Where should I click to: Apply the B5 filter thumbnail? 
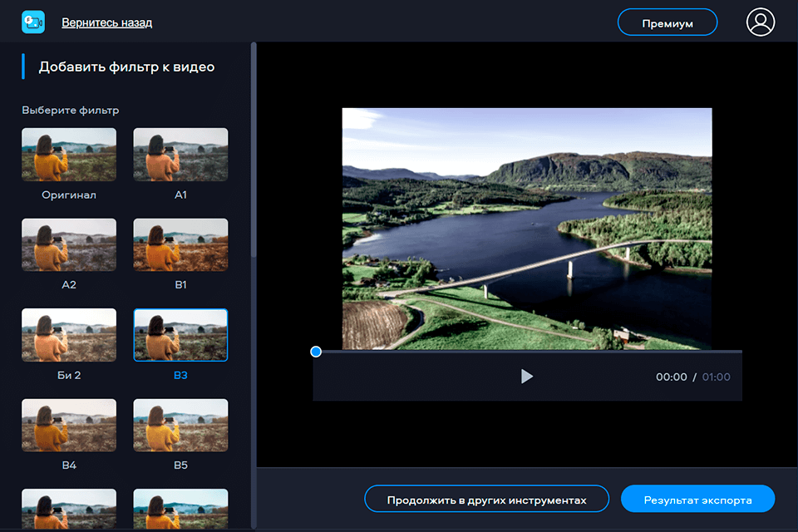coord(180,426)
